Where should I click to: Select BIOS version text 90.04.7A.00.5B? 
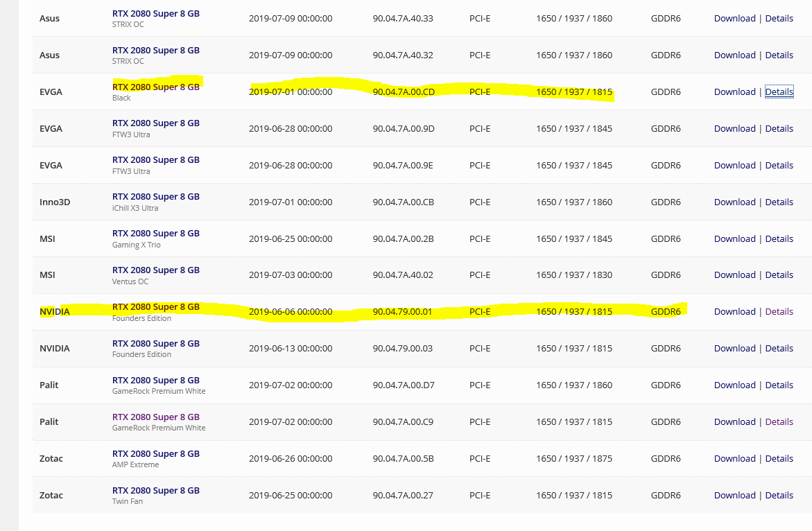pos(403,459)
